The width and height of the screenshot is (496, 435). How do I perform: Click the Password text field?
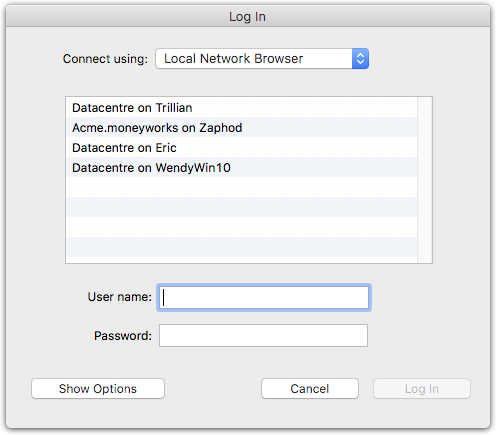(263, 335)
